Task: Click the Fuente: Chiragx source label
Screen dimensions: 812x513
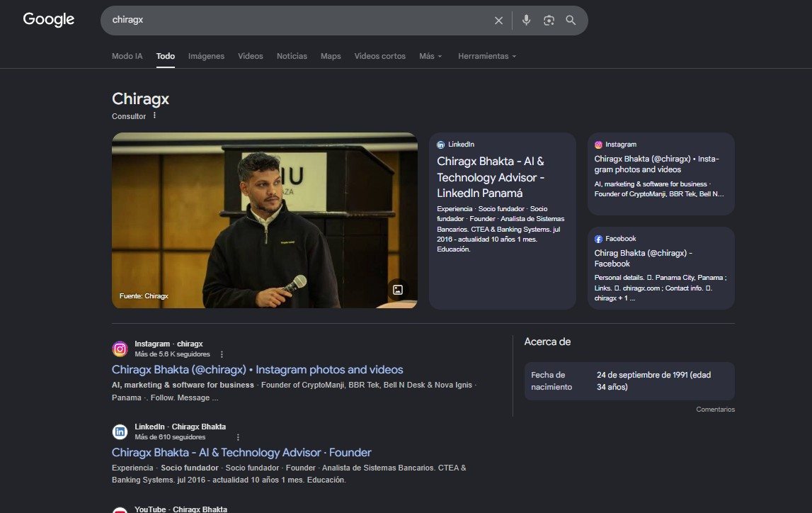Action: 144,296
